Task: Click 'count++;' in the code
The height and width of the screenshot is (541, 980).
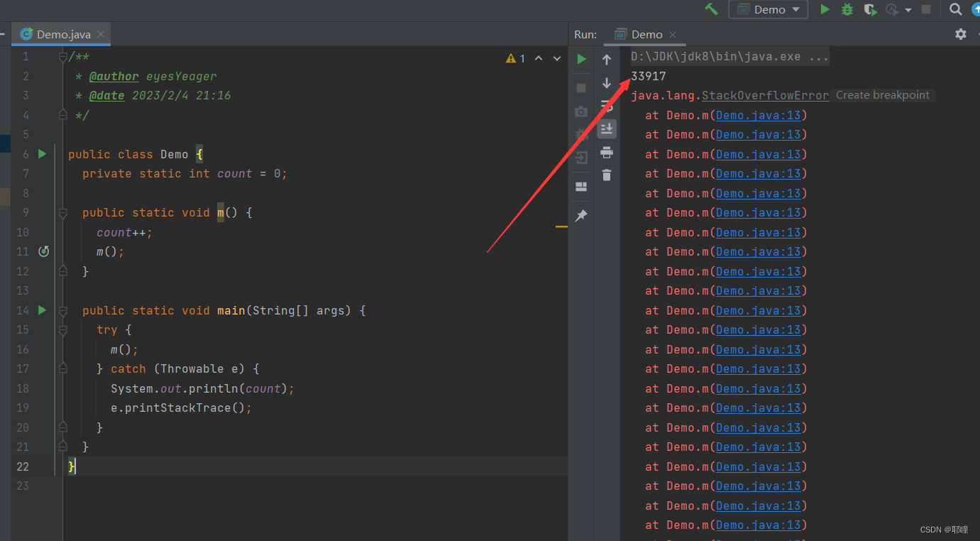Action: 125,232
